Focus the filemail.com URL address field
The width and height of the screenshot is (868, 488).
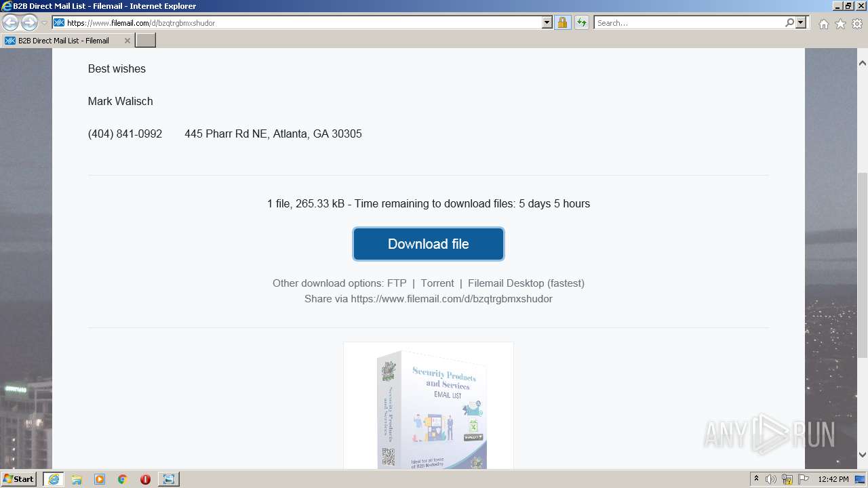click(x=303, y=22)
